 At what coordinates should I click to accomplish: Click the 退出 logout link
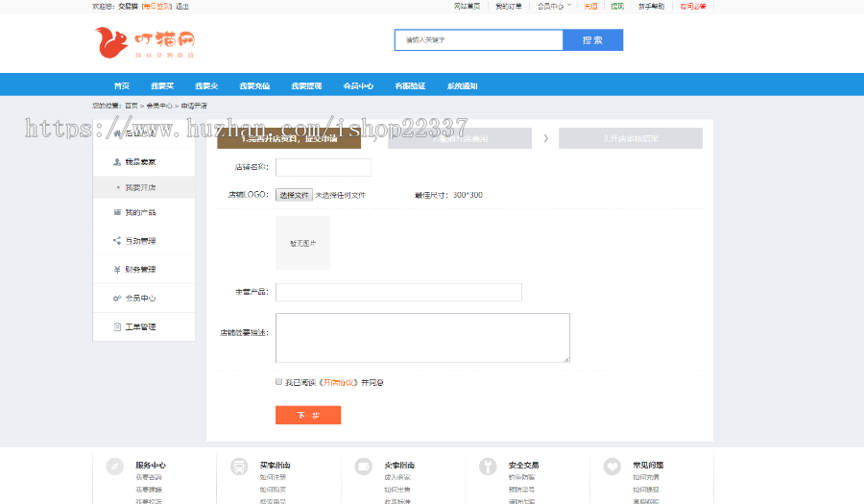pos(182,6)
